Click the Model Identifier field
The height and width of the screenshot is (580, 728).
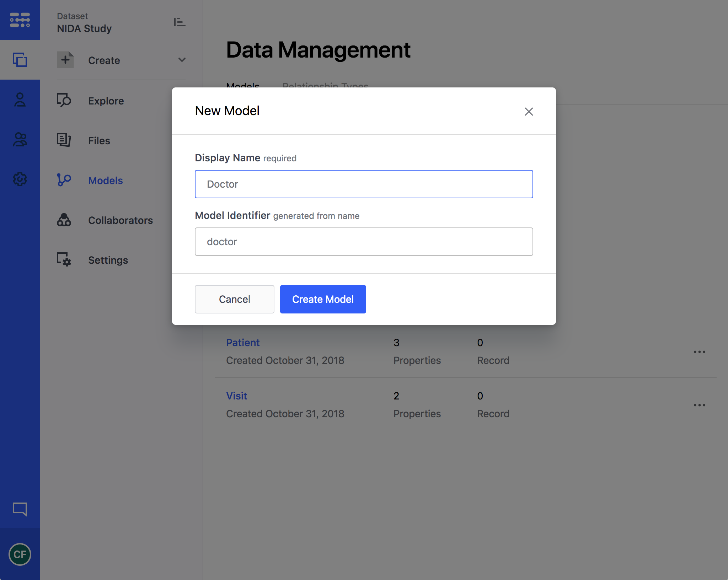pyautogui.click(x=364, y=242)
